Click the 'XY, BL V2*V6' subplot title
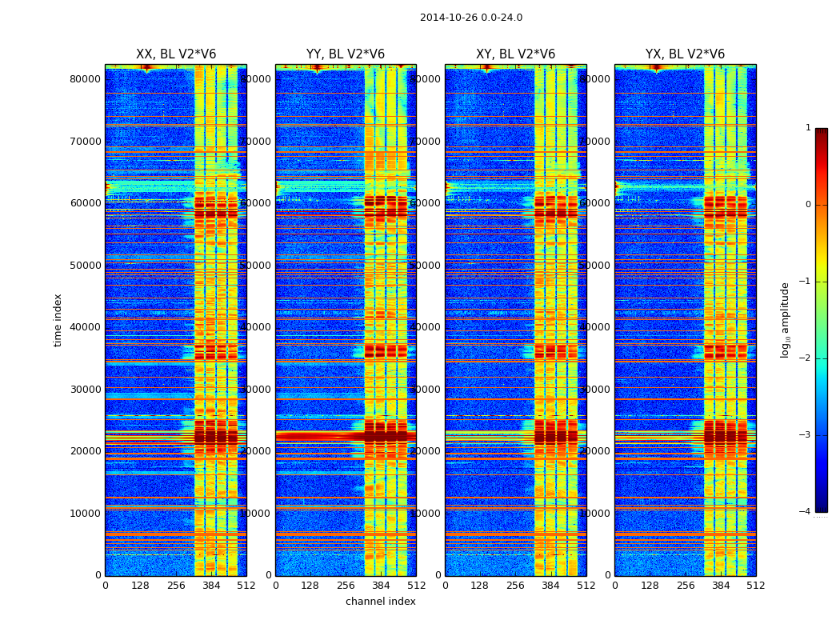This screenshot has width=840, height=640. click(x=515, y=54)
